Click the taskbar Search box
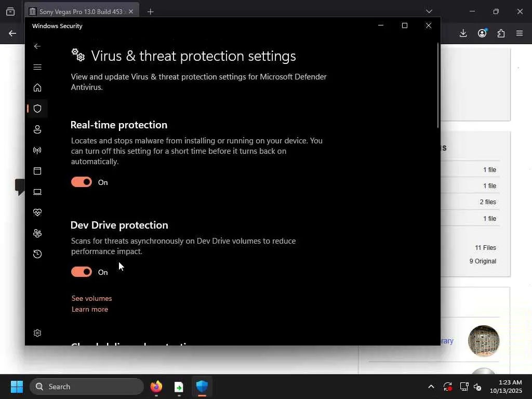The image size is (532, 399). [87, 387]
